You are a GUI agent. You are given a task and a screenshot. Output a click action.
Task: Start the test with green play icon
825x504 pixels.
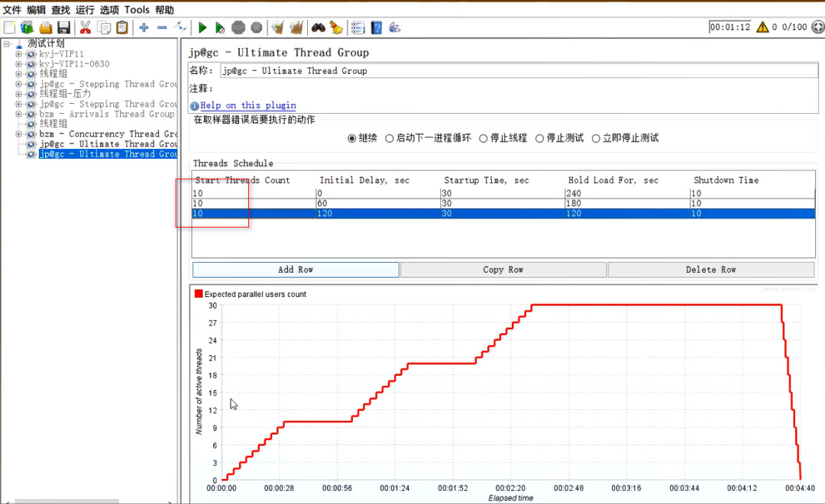202,27
